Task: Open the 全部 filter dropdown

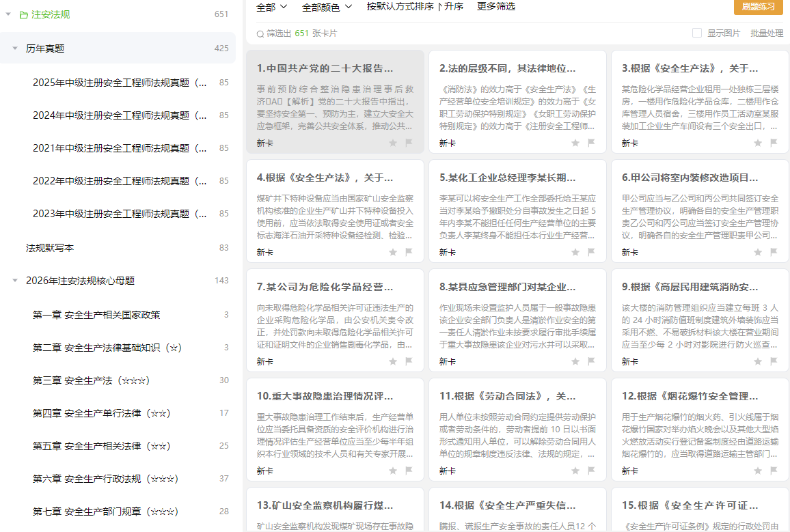Action: coord(271,7)
